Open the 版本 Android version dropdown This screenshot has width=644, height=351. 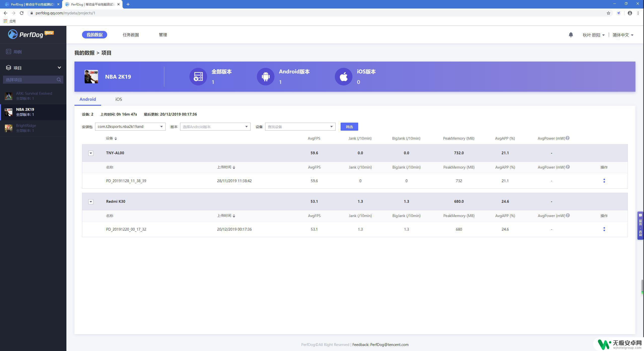tap(215, 127)
